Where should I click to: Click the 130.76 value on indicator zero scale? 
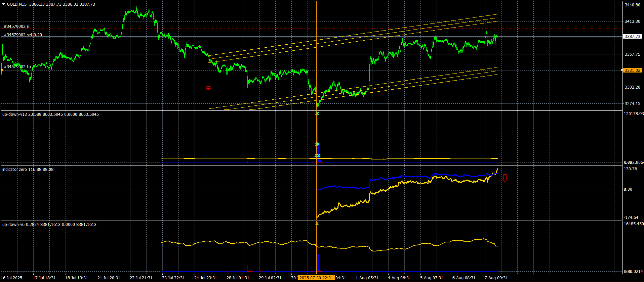(x=631, y=169)
